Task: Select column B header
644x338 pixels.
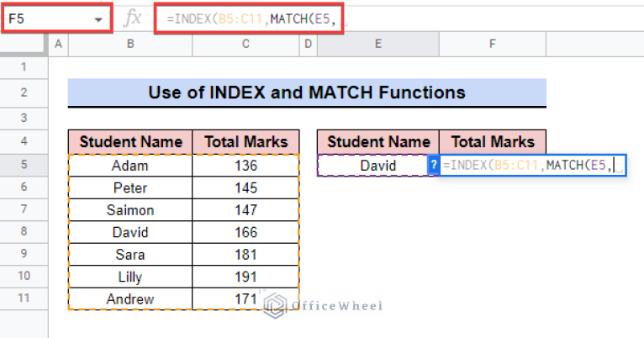Action: point(130,44)
